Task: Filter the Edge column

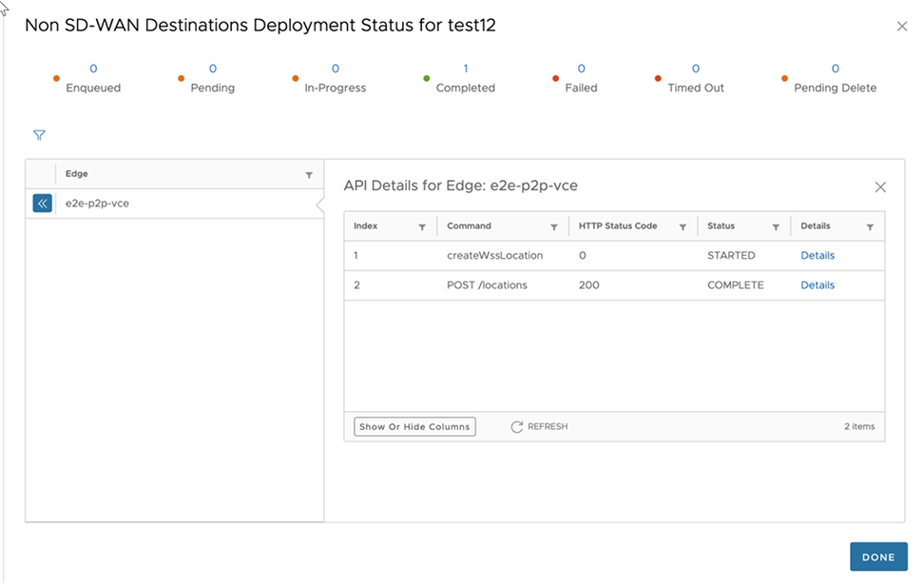Action: [309, 175]
